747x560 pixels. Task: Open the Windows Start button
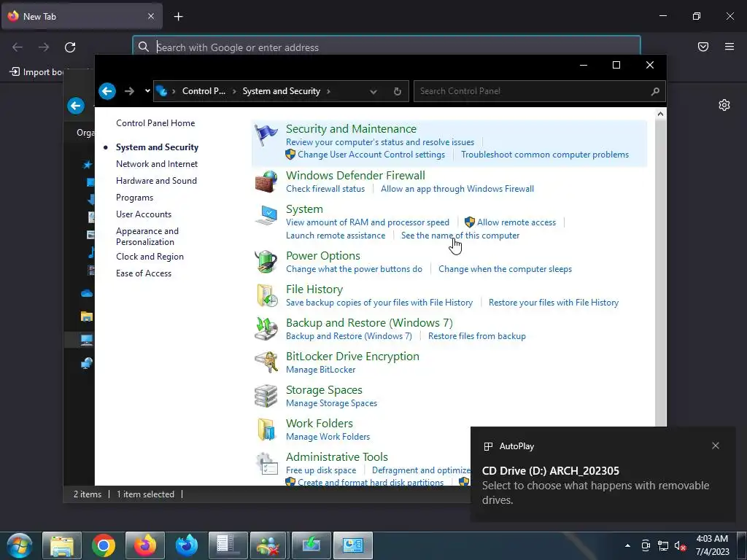[20, 545]
